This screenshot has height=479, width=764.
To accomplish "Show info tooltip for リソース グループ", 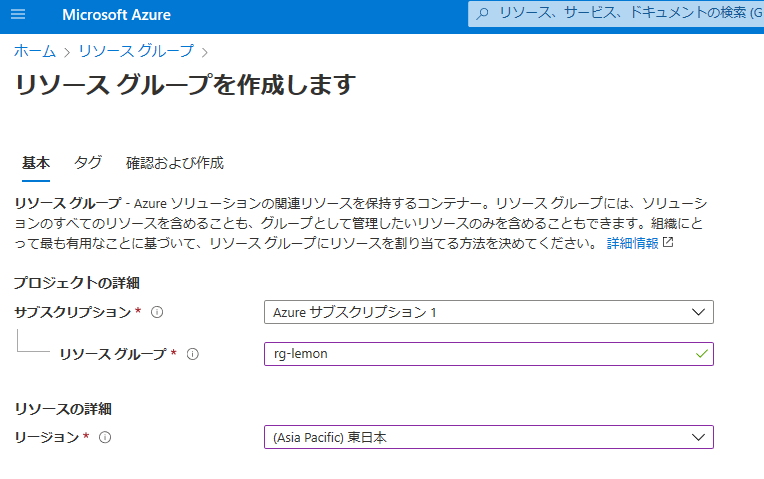I will pos(192,354).
